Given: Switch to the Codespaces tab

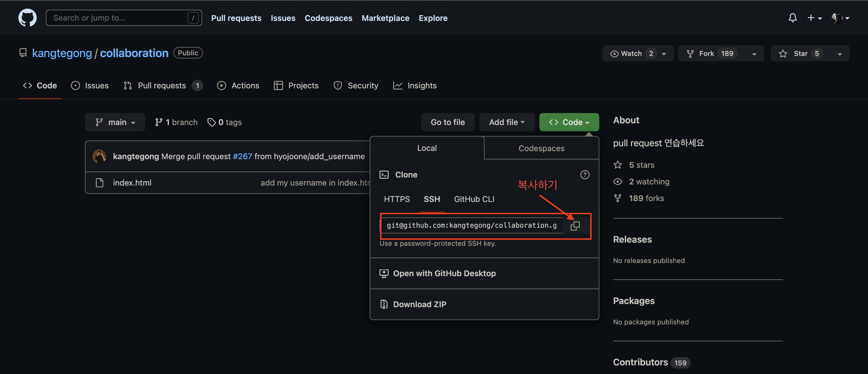Looking at the screenshot, I should tap(541, 149).
